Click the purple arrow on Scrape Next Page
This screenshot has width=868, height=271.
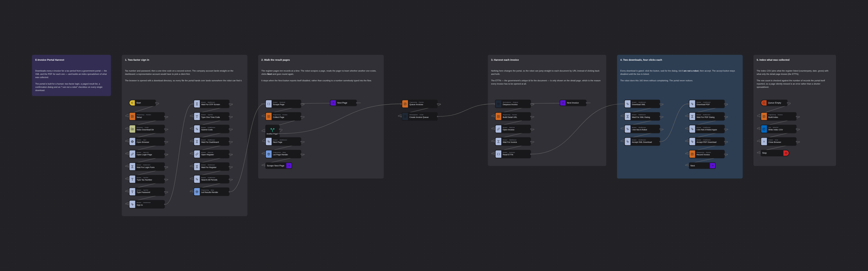(x=289, y=166)
